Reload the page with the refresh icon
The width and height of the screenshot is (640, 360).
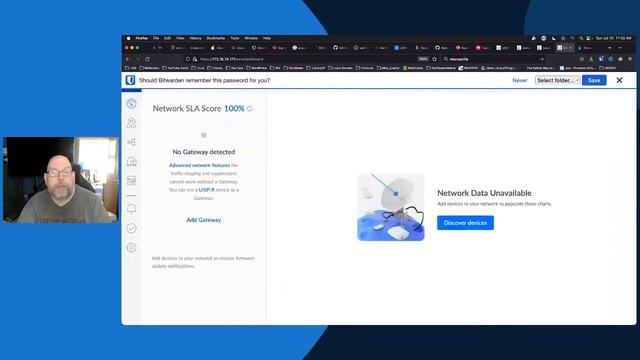pyautogui.click(x=147, y=59)
